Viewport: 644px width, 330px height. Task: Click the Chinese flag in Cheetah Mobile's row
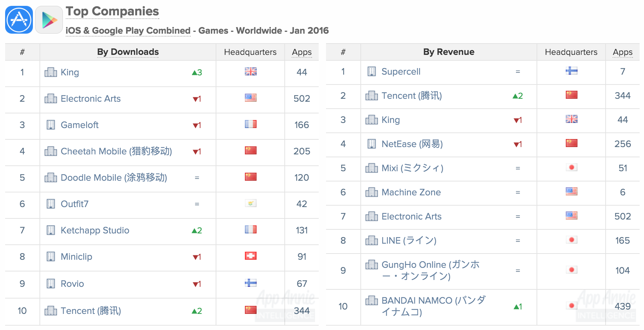pyautogui.click(x=251, y=150)
